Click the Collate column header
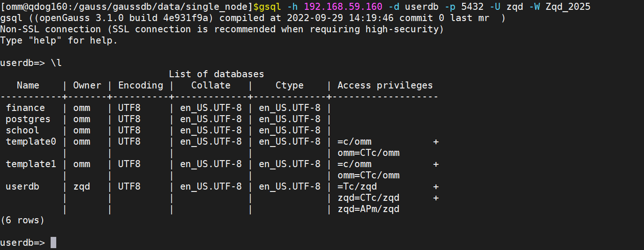The image size is (644, 250). tap(211, 85)
